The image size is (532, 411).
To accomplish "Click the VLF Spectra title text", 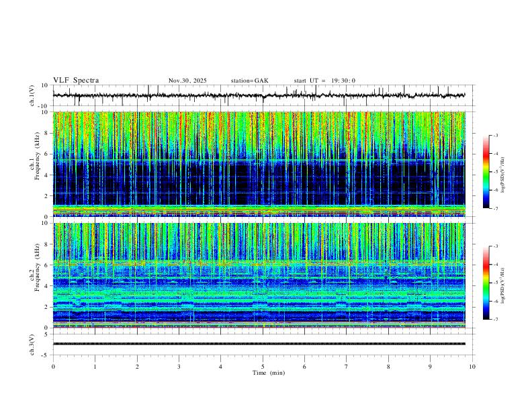I will tap(76, 81).
